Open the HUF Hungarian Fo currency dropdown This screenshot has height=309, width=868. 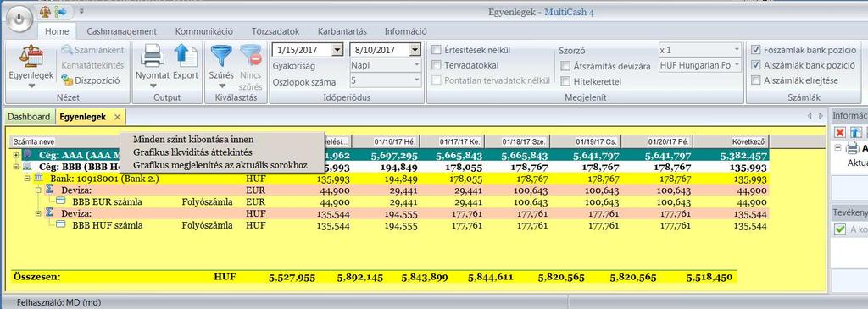click(737, 65)
